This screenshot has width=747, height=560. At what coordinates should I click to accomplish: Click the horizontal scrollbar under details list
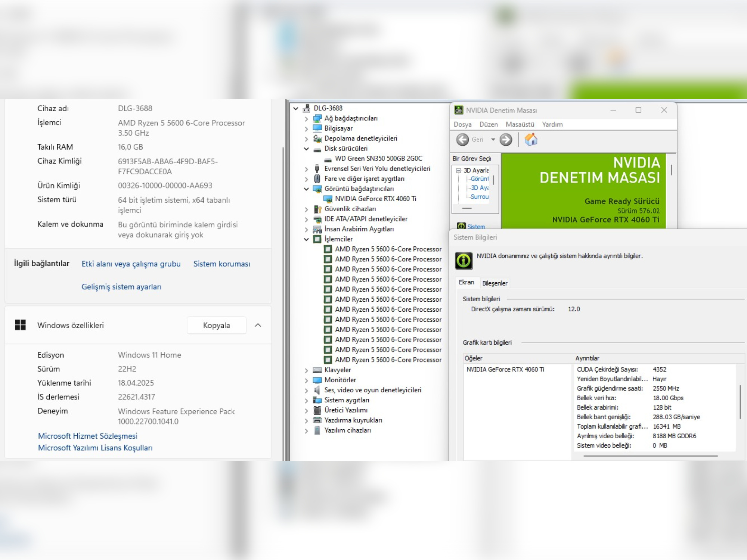point(650,456)
